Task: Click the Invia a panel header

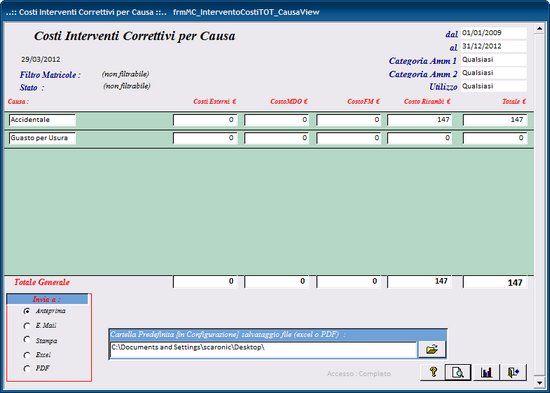Action: [x=47, y=299]
